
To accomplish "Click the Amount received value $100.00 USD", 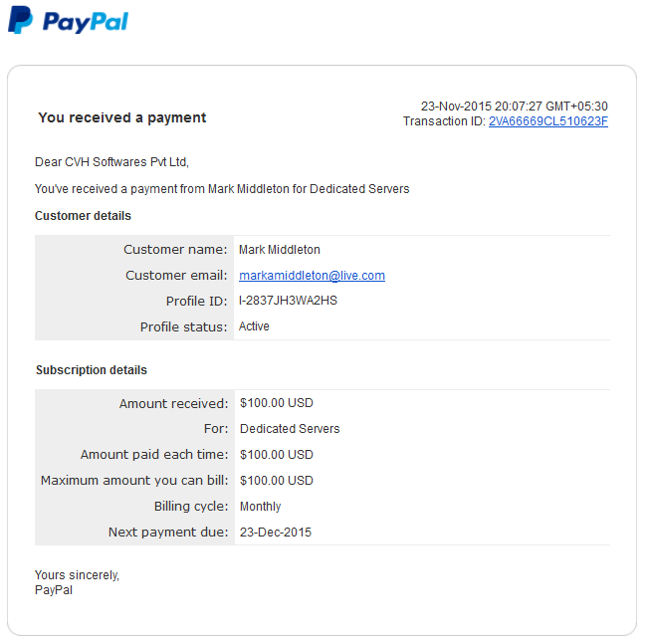I will [x=277, y=403].
